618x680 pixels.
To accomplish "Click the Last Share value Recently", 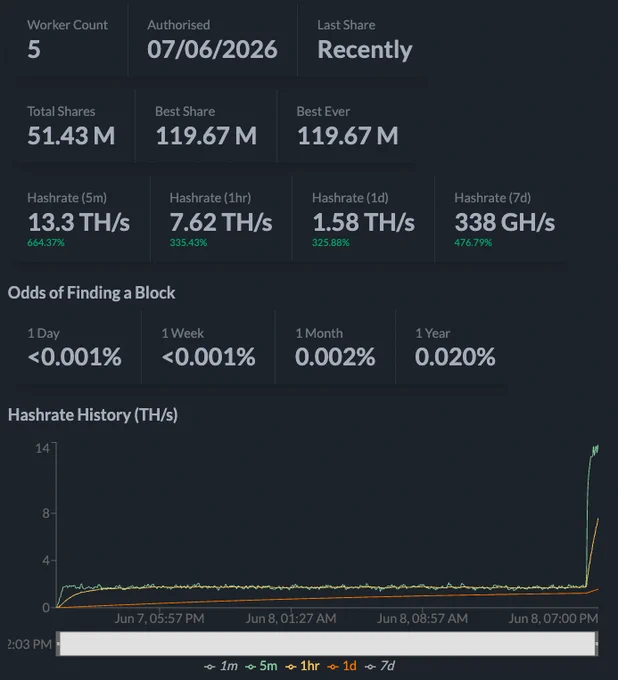I will [x=365, y=49].
